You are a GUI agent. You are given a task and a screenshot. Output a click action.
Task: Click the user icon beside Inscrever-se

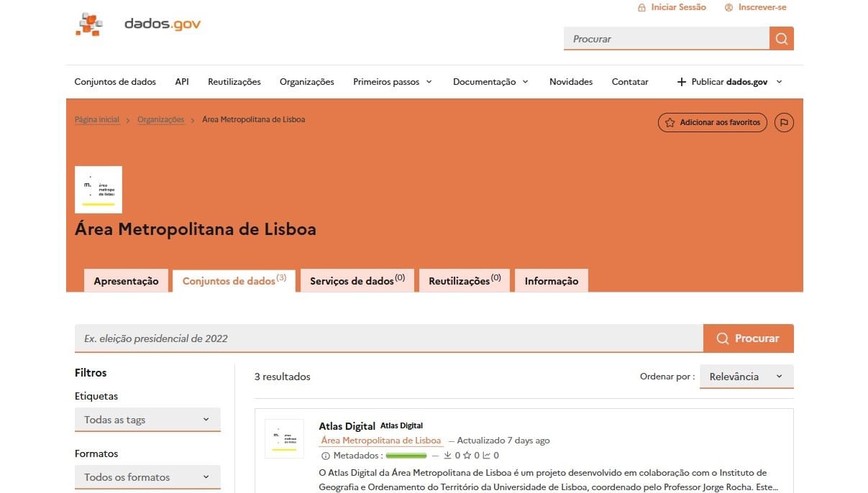pyautogui.click(x=728, y=7)
